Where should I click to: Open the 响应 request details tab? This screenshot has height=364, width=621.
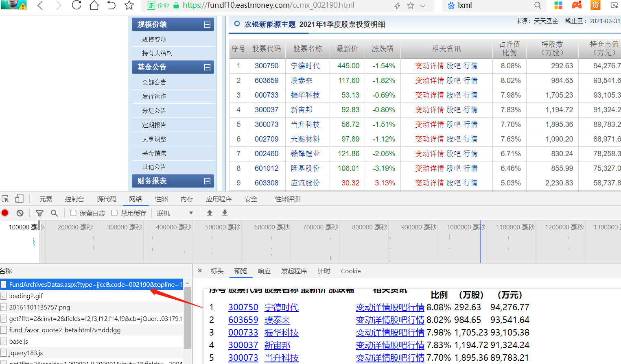(x=264, y=271)
